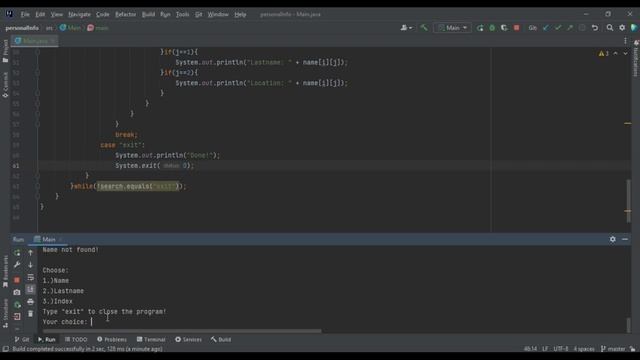The width and height of the screenshot is (640, 360).
Task: Click wrench Modify Run Configuration icon
Action: pyautogui.click(x=17, y=265)
